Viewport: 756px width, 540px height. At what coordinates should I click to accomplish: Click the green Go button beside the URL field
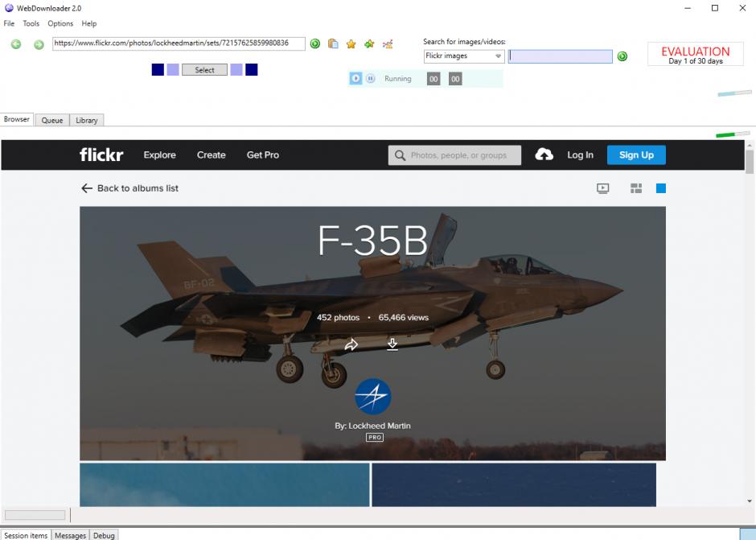(x=314, y=44)
